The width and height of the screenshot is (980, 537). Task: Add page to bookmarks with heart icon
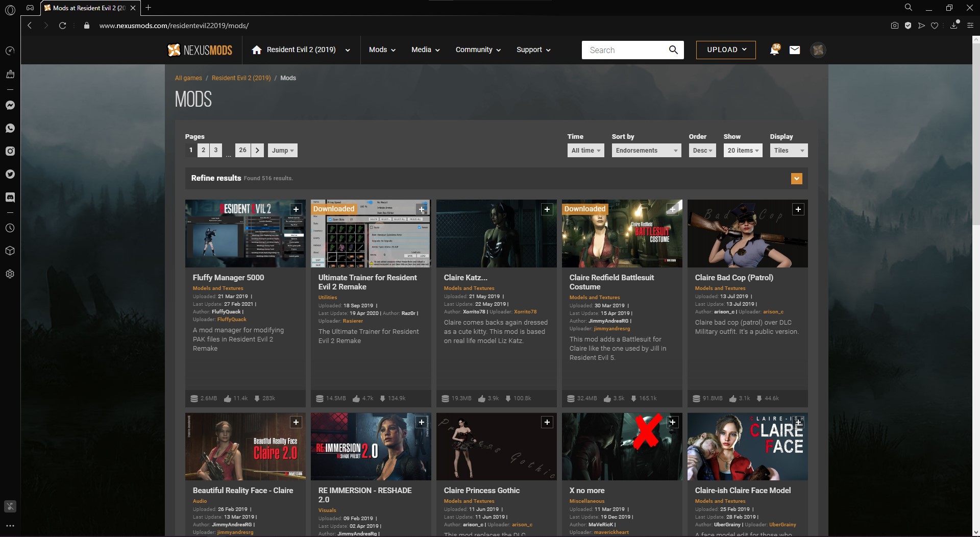click(935, 26)
